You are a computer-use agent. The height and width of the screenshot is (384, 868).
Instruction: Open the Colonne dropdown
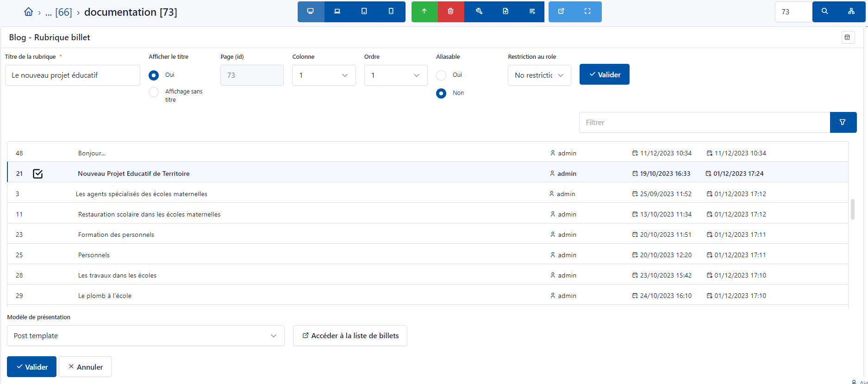(324, 75)
